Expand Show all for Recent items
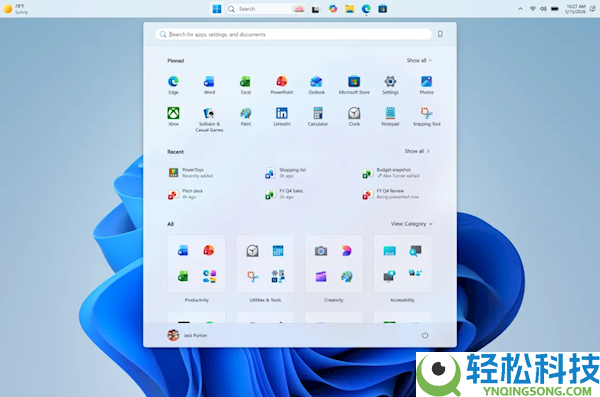Viewport: 600px width, 397px height. click(417, 151)
